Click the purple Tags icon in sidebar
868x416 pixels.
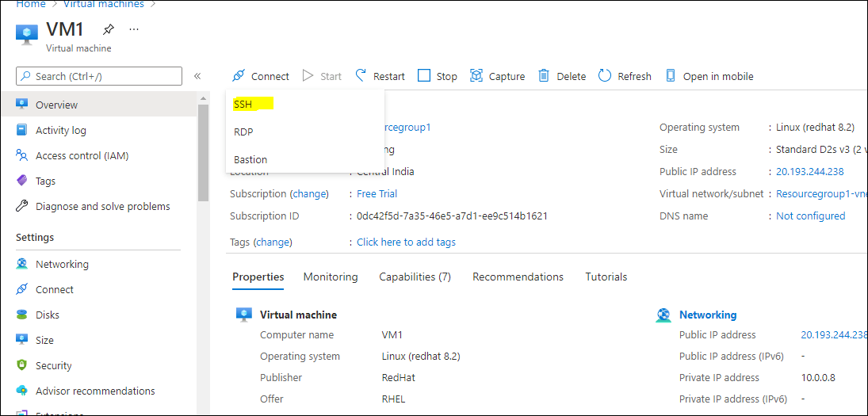tap(21, 181)
